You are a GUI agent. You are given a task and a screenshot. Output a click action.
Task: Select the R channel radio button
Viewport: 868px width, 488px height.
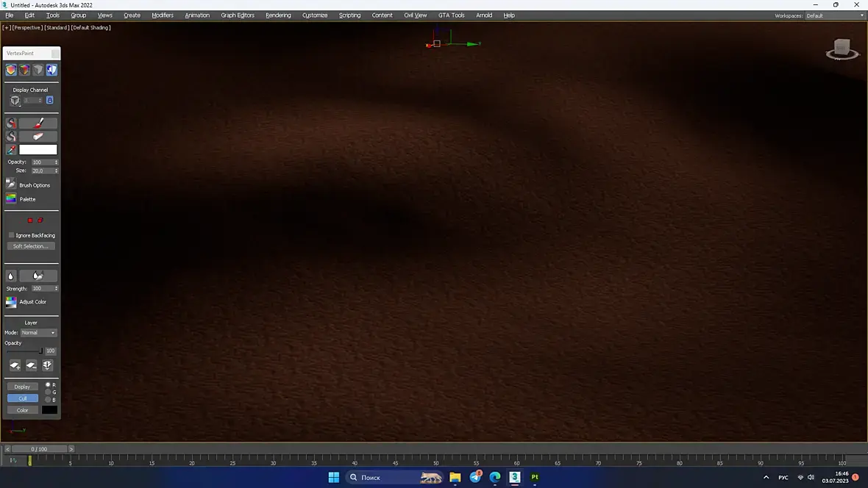click(48, 384)
